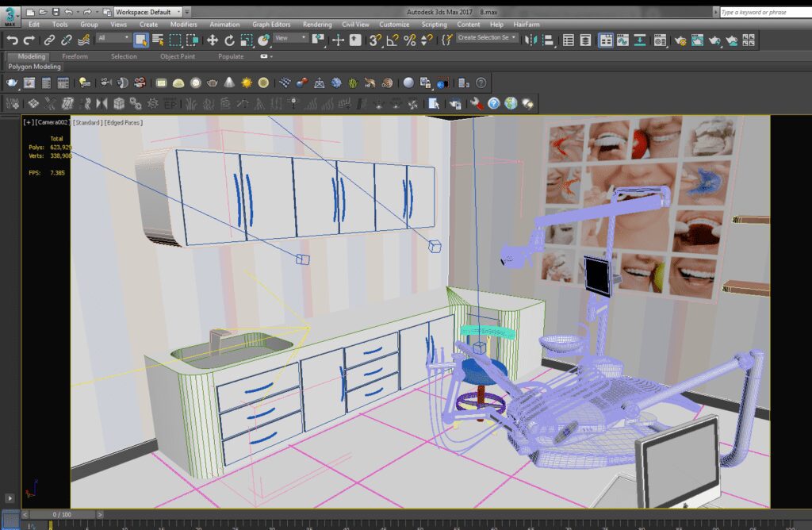
Task: Click the Edged Faces viewport label
Action: coord(123,122)
